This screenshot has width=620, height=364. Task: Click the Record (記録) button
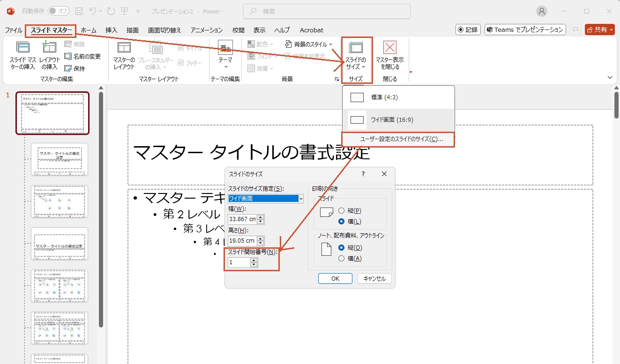tap(468, 30)
